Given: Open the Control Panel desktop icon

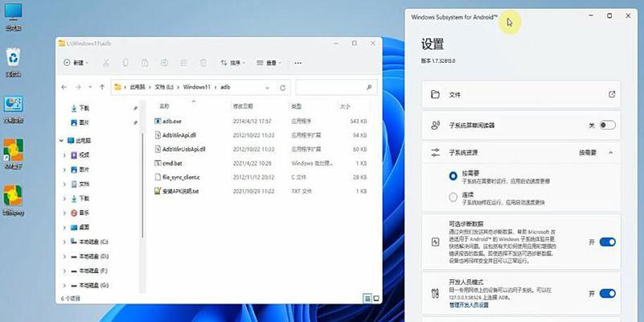Looking at the screenshot, I should [13, 109].
